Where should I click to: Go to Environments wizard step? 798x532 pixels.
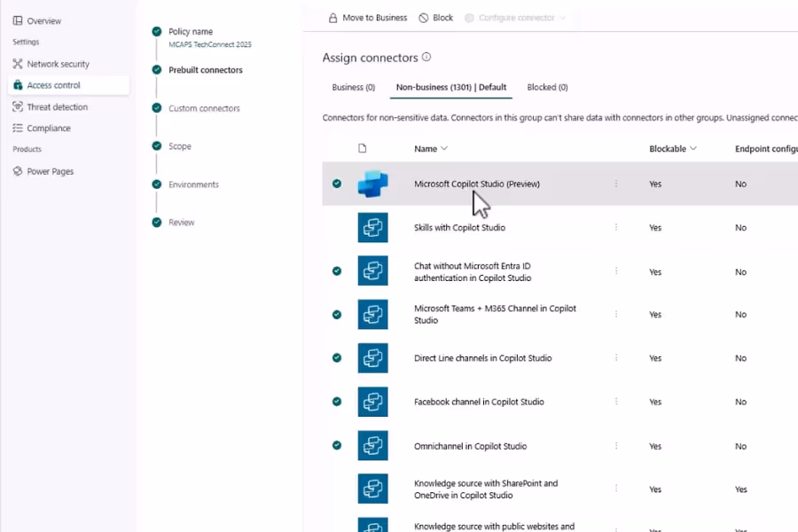click(193, 184)
